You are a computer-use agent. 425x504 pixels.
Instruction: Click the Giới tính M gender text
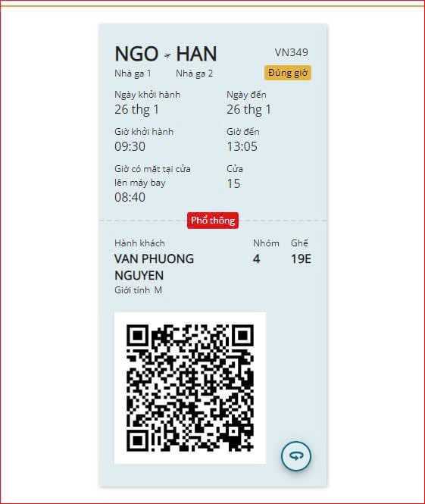tap(138, 290)
